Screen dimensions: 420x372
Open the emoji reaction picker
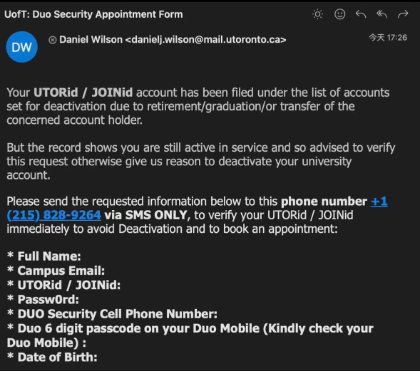340,14
